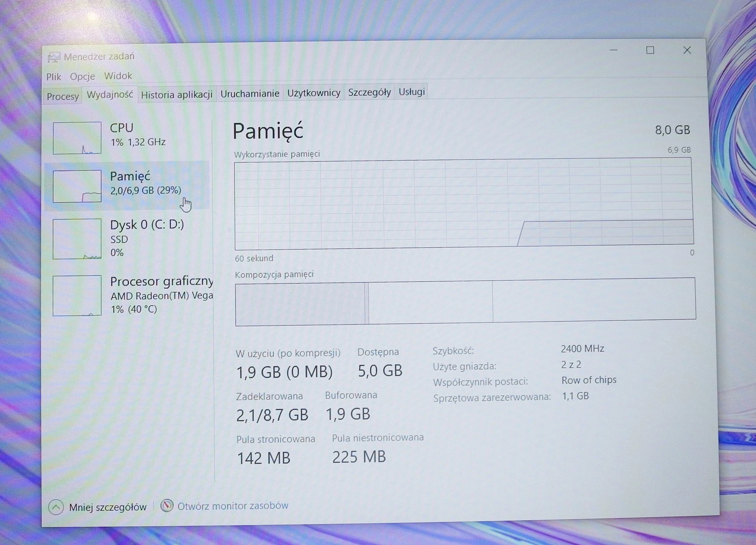Click the Procesor graficzny label
The image size is (756, 545).
(162, 281)
